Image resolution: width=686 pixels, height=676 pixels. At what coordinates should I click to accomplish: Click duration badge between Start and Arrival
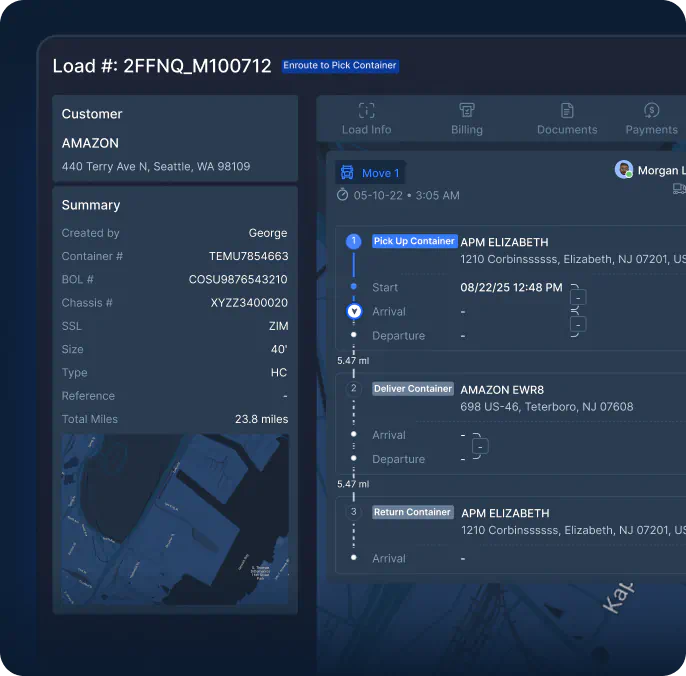click(x=578, y=298)
